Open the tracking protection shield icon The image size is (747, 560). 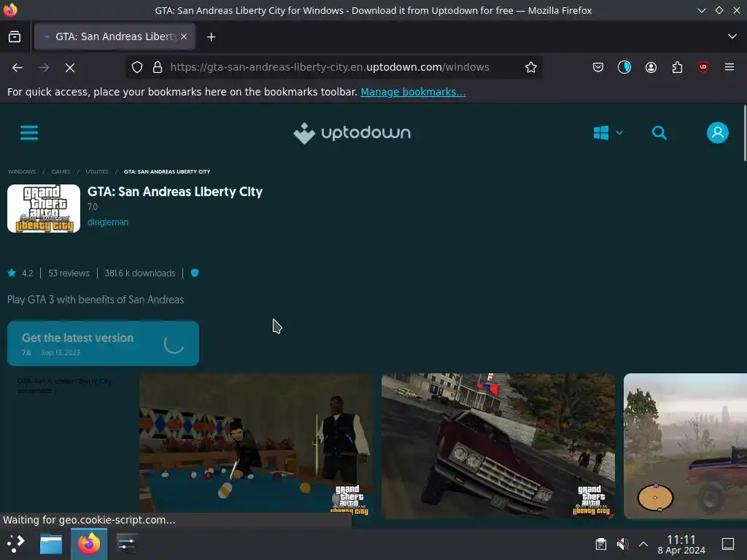point(137,68)
